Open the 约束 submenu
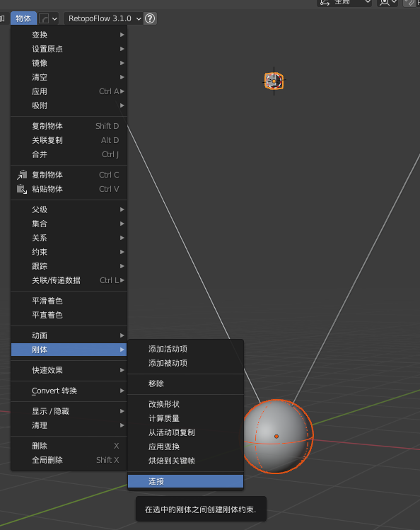This screenshot has height=530, width=420. (x=69, y=252)
